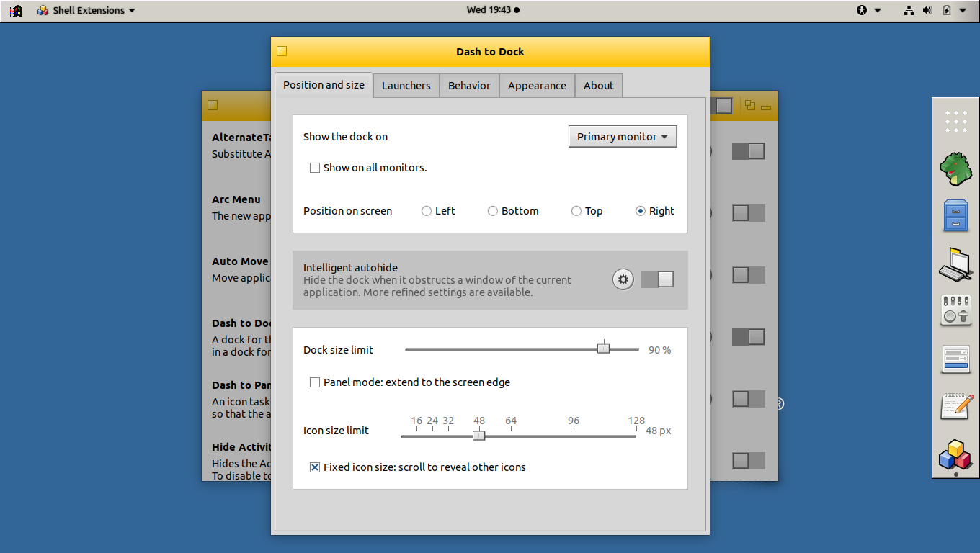Enable Panel mode extend to screen edge
The height and width of the screenshot is (553, 980).
tap(315, 382)
